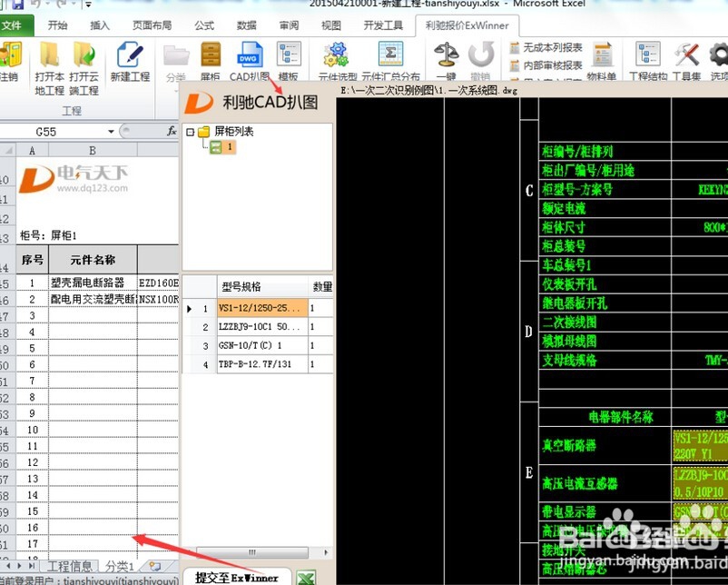Switch to the 页面布局 ribbon tab
The image size is (728, 585).
pos(152,25)
